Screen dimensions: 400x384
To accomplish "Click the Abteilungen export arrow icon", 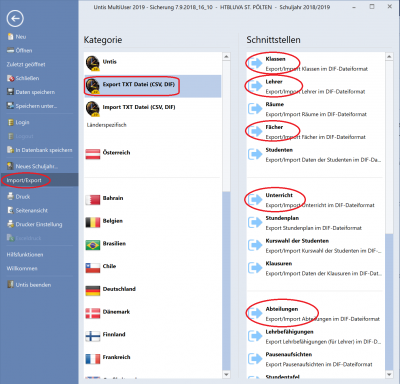I will tap(255, 313).
